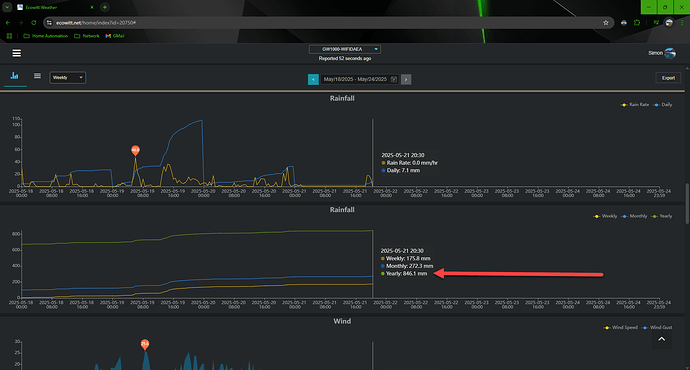Open a new browser tab
690x370 pixels.
pos(105,7)
